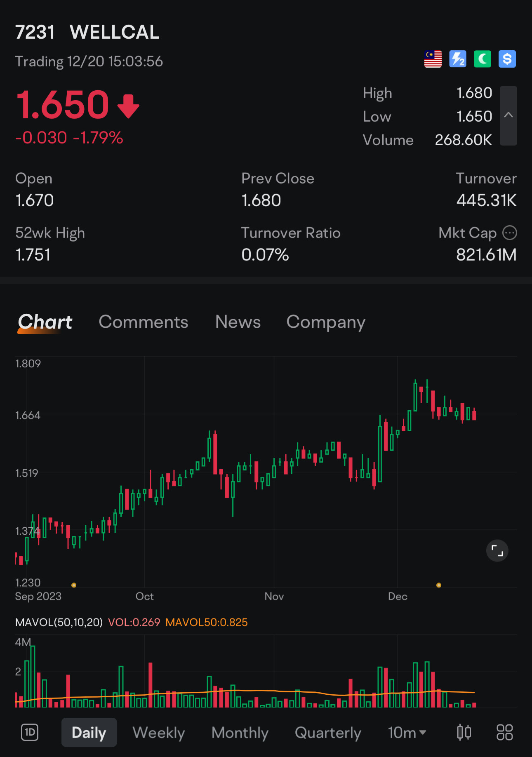The height and width of the screenshot is (757, 532).
Task: Open the Company tab
Action: (326, 323)
